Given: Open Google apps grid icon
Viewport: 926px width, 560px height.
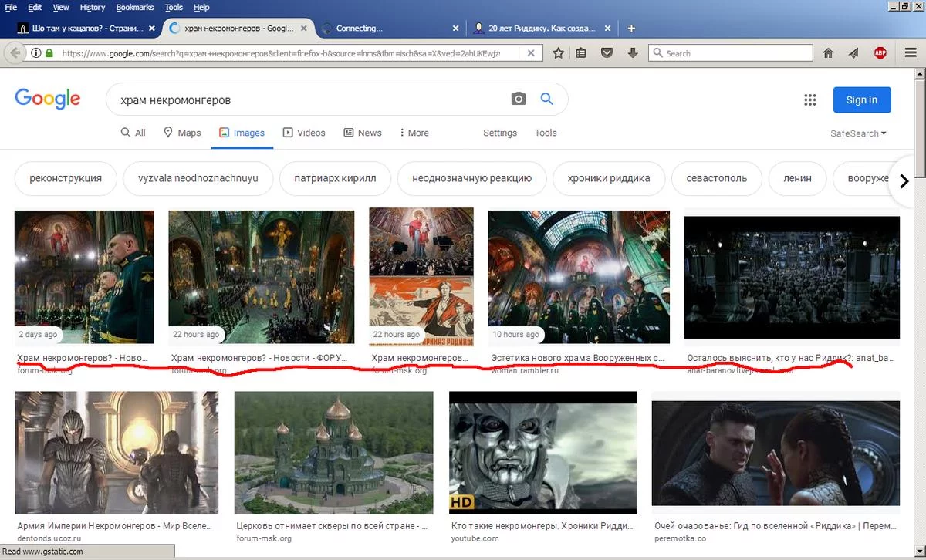Looking at the screenshot, I should 809,100.
